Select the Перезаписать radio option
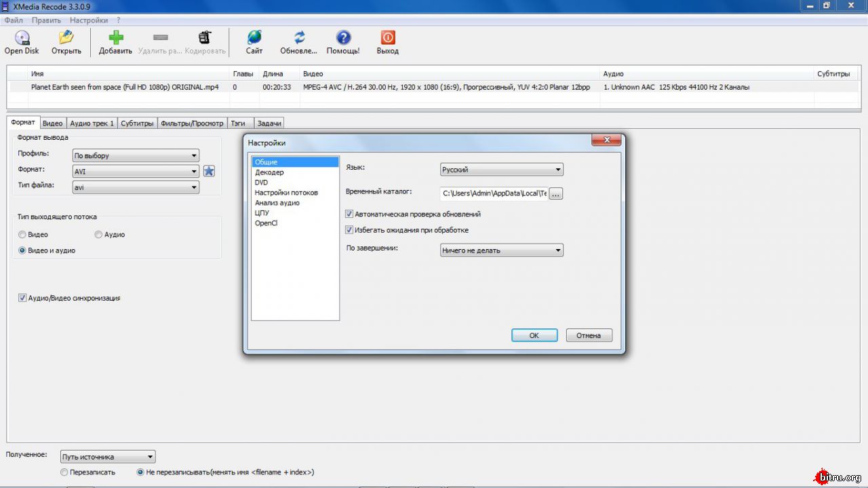Image resolution: width=868 pixels, height=488 pixels. coord(64,472)
